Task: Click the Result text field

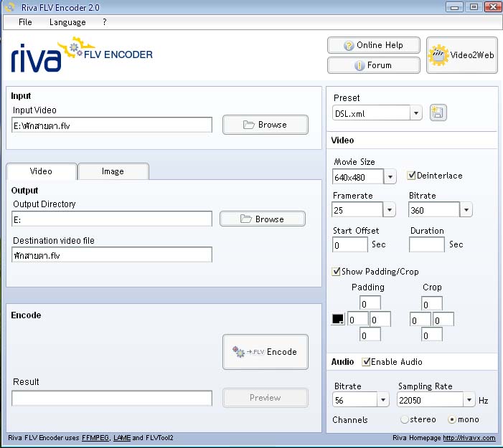Action: click(112, 399)
